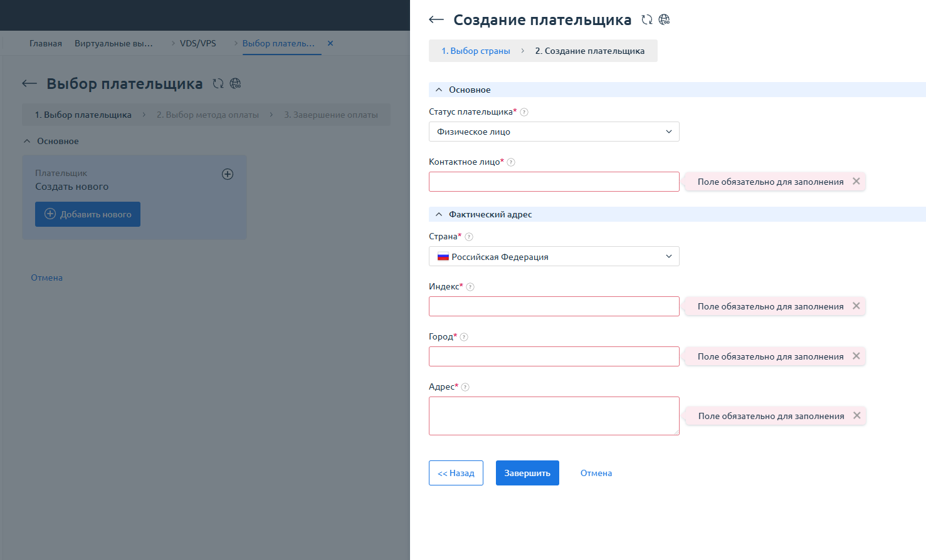Click the << Назад button

(x=456, y=473)
